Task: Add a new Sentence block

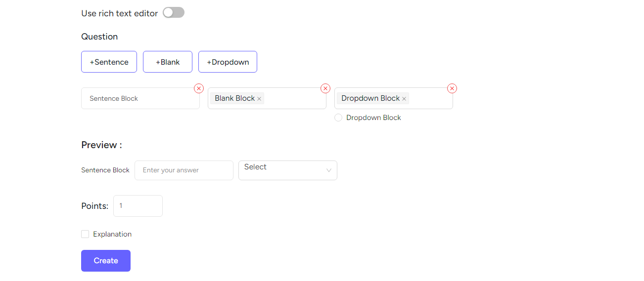Action: pyautogui.click(x=109, y=62)
